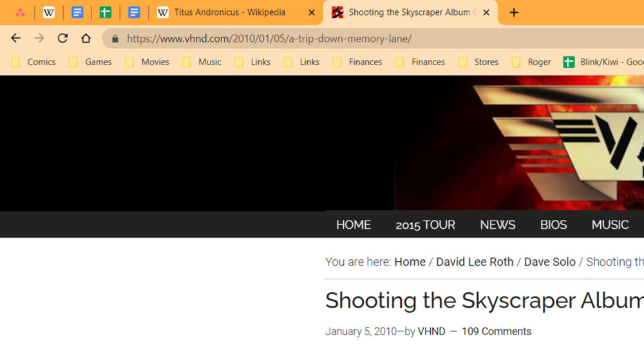Expand the Comics bookmarks folder
The width and height of the screenshot is (644, 363).
coord(33,62)
